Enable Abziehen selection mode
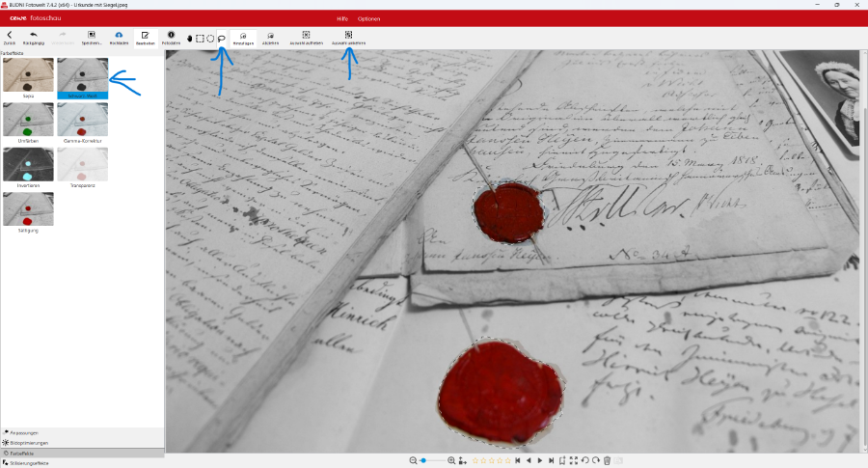868x468 pixels. tap(271, 38)
